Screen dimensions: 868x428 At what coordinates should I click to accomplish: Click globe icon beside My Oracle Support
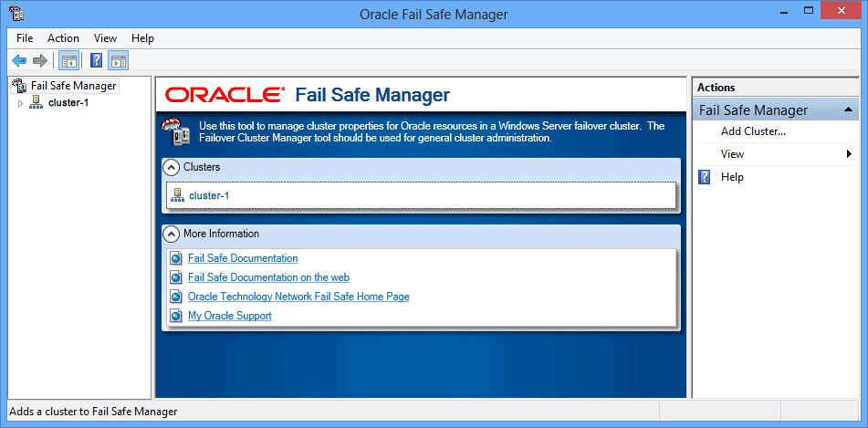(176, 316)
